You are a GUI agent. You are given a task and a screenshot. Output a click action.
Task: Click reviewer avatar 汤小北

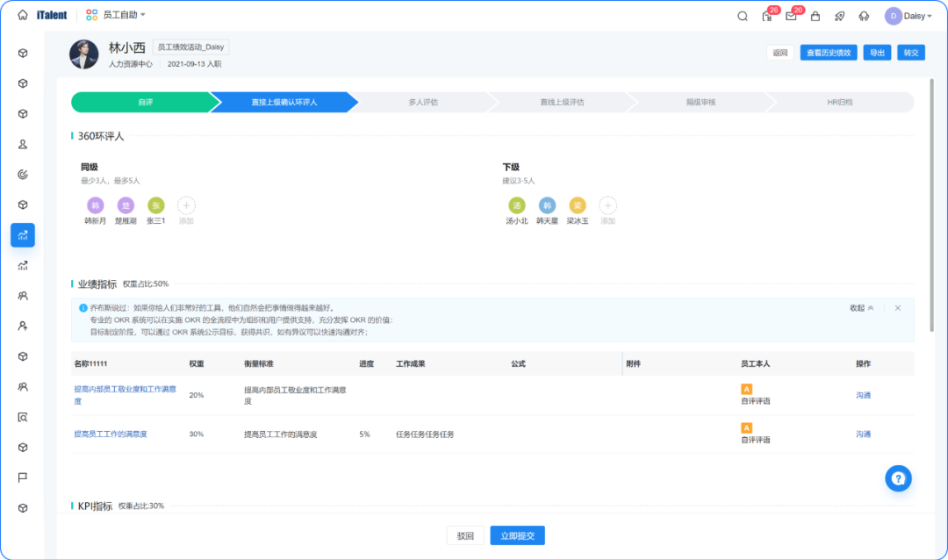click(517, 205)
